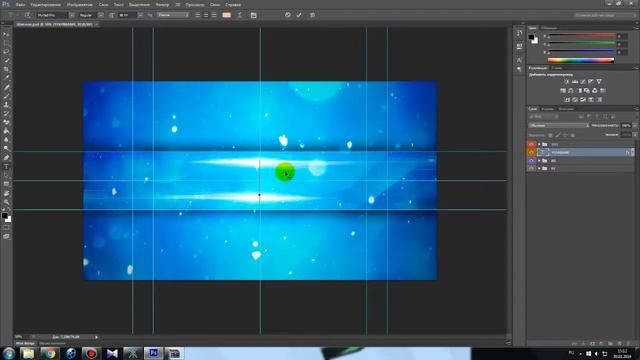Open the Просмотр menu
The width and height of the screenshot is (640, 360).
[195, 4]
